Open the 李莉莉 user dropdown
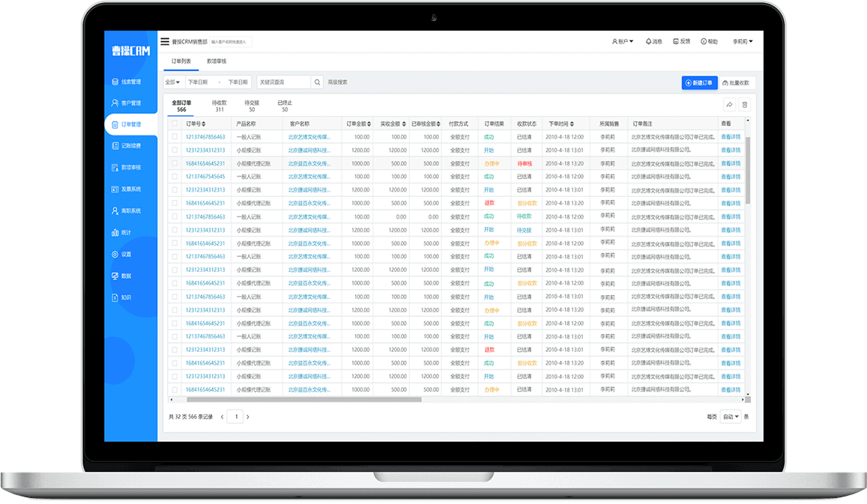Image resolution: width=867 pixels, height=504 pixels. (743, 41)
